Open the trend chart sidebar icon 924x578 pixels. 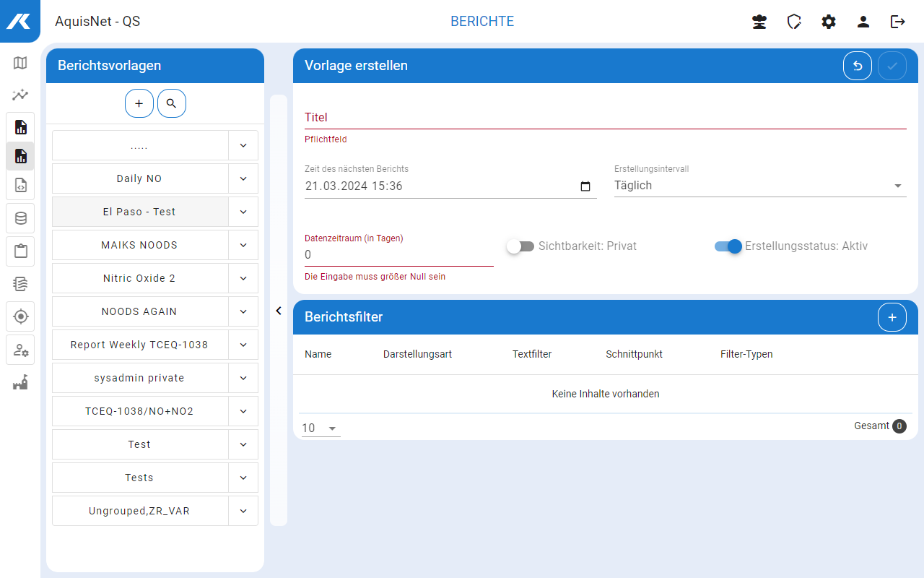(20, 95)
